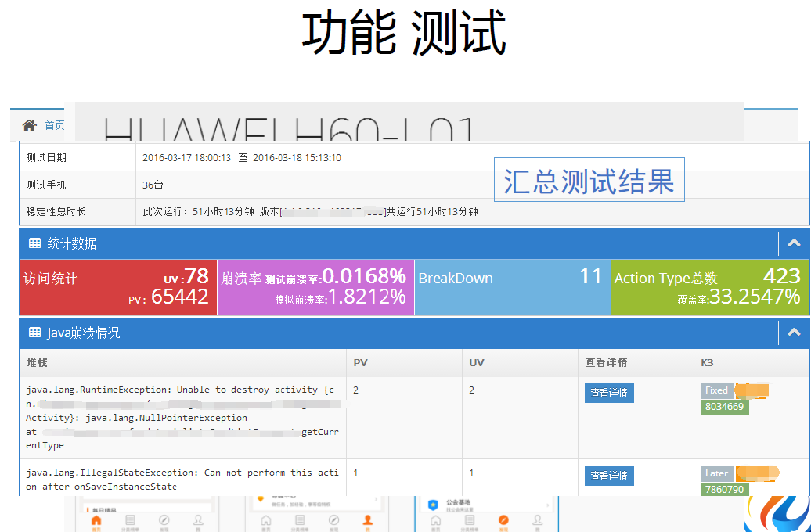Click the 1.8212% simulated crash rate value
The width and height of the screenshot is (811, 532).
pyautogui.click(x=367, y=297)
